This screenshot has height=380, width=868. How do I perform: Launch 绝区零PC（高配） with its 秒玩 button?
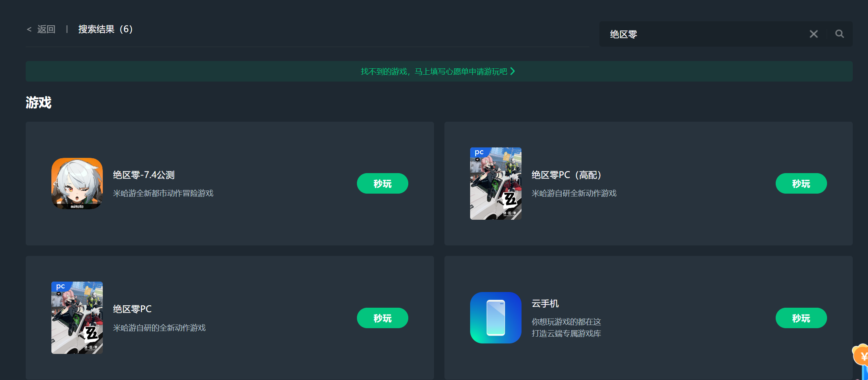click(x=801, y=184)
